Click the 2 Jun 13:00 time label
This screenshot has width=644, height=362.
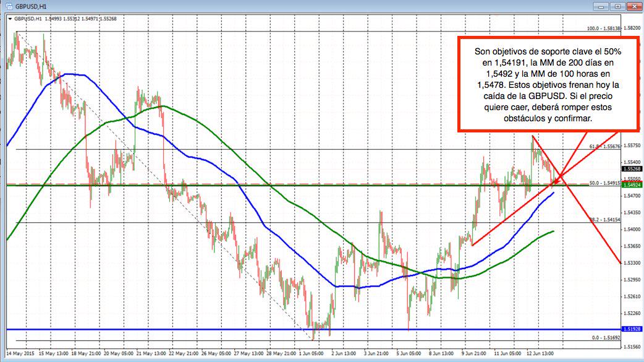344,353
